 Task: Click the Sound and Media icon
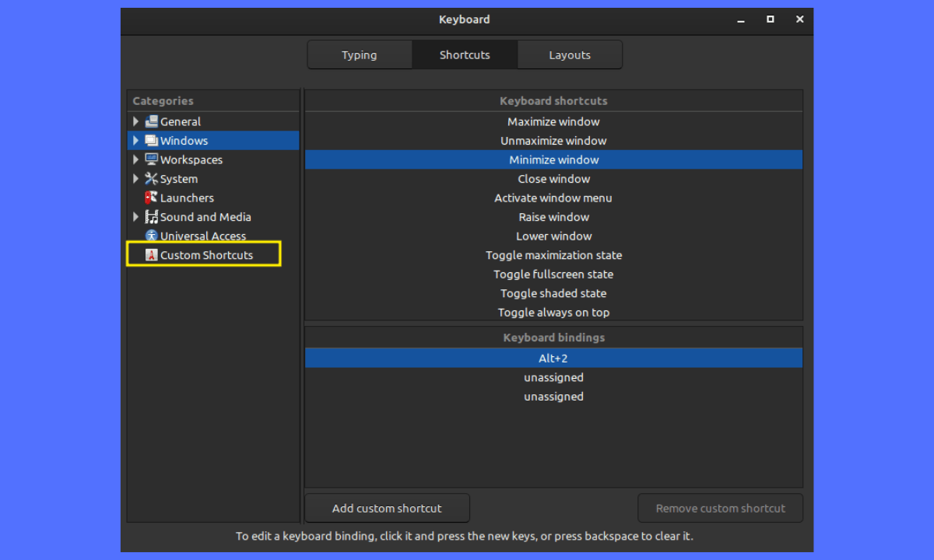tap(151, 217)
